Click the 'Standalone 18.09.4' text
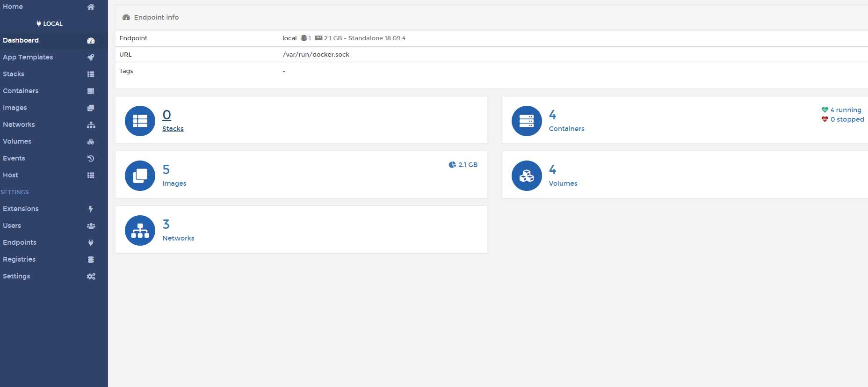Image resolution: width=868 pixels, height=387 pixels. point(377,38)
